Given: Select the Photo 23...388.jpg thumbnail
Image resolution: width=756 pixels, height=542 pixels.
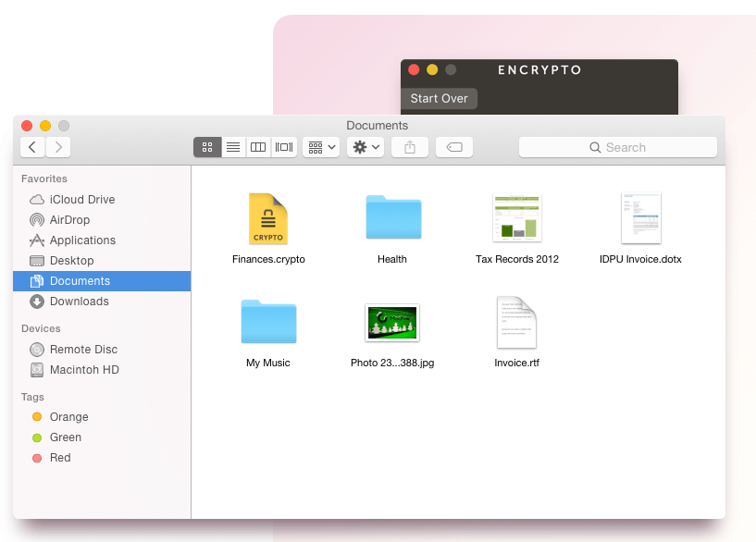Looking at the screenshot, I should 392,323.
